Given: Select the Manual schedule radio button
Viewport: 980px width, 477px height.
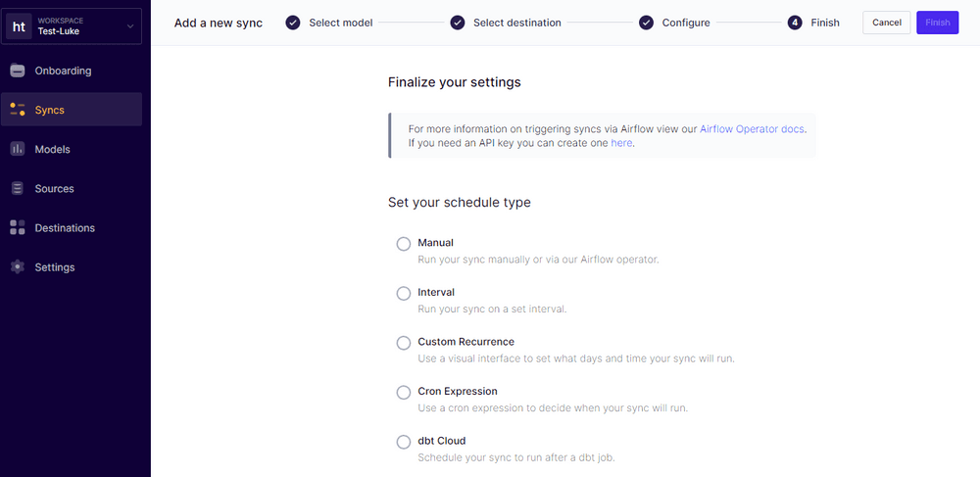Looking at the screenshot, I should 403,244.
